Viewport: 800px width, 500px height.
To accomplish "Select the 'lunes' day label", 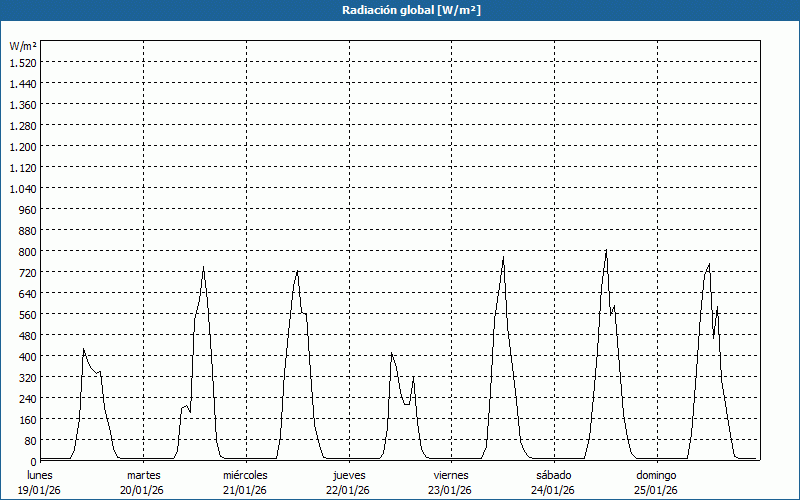I will (40, 475).
